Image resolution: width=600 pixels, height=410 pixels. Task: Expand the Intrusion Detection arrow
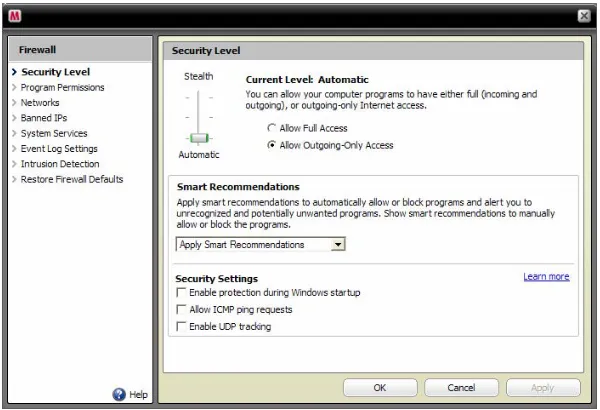[x=15, y=164]
